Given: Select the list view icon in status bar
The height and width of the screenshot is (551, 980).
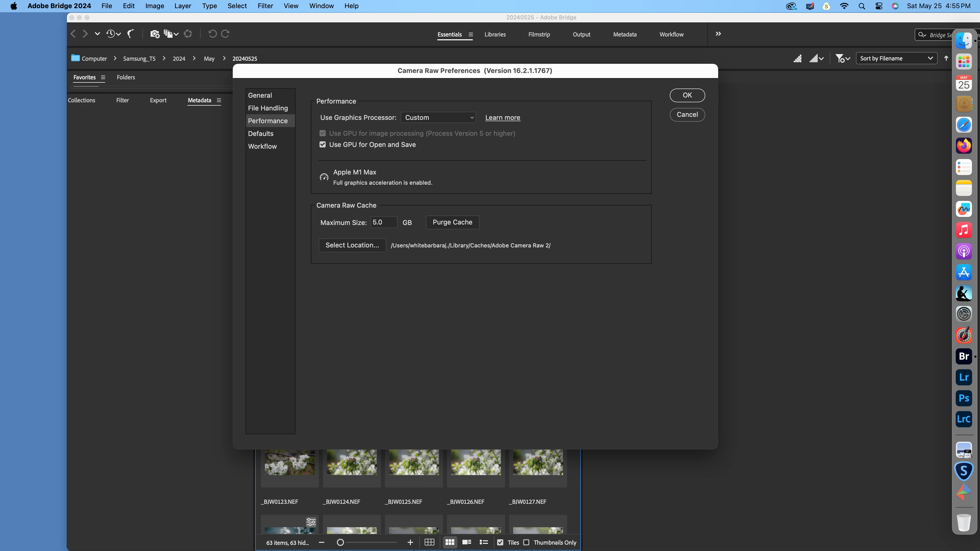Looking at the screenshot, I should 484,542.
